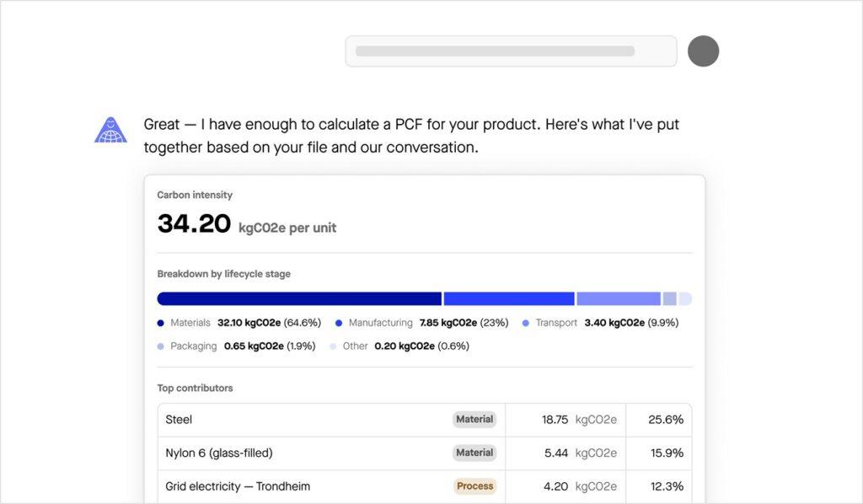
Task: Click the Material badge in the Steel row
Action: pyautogui.click(x=474, y=419)
